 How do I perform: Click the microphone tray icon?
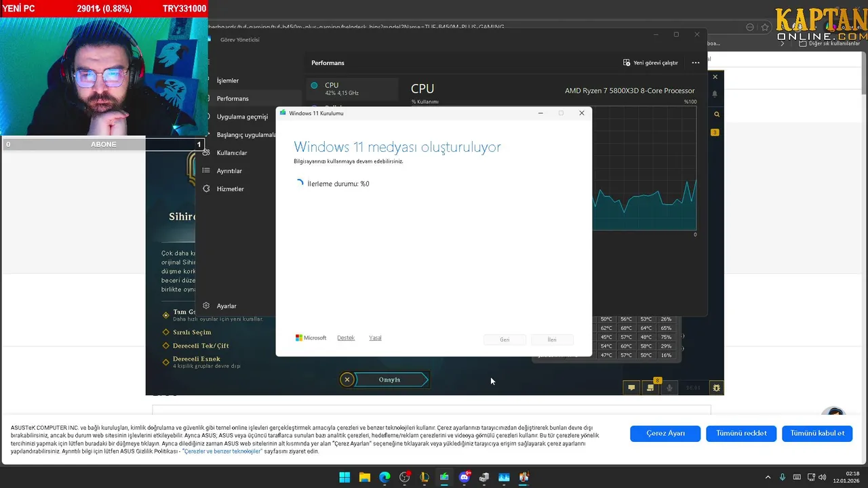click(x=783, y=477)
